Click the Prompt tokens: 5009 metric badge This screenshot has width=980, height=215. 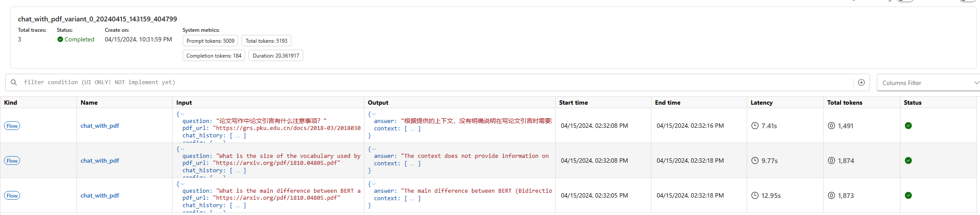[210, 41]
